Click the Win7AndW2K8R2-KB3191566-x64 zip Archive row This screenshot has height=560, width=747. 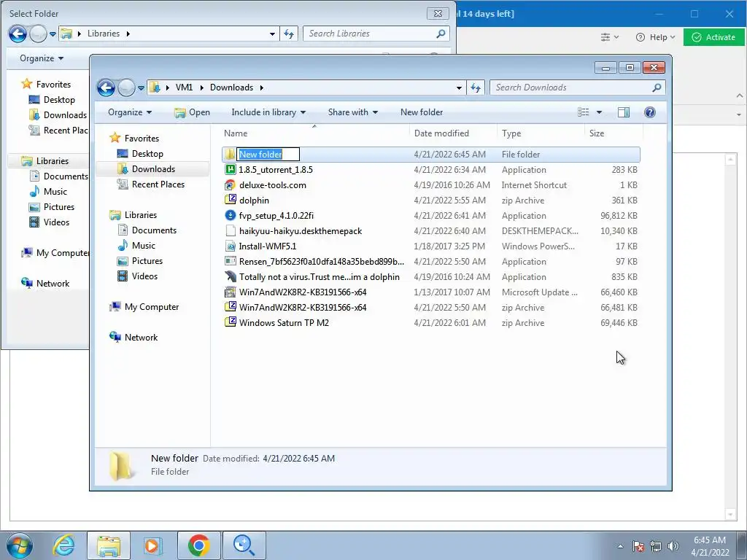[431, 308]
